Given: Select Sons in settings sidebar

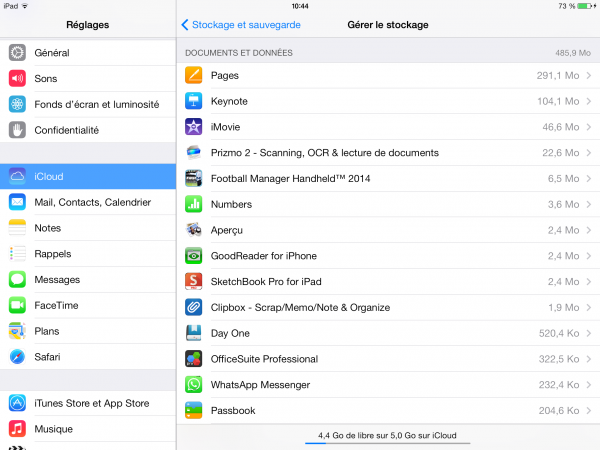Looking at the screenshot, I should pyautogui.click(x=88, y=78).
